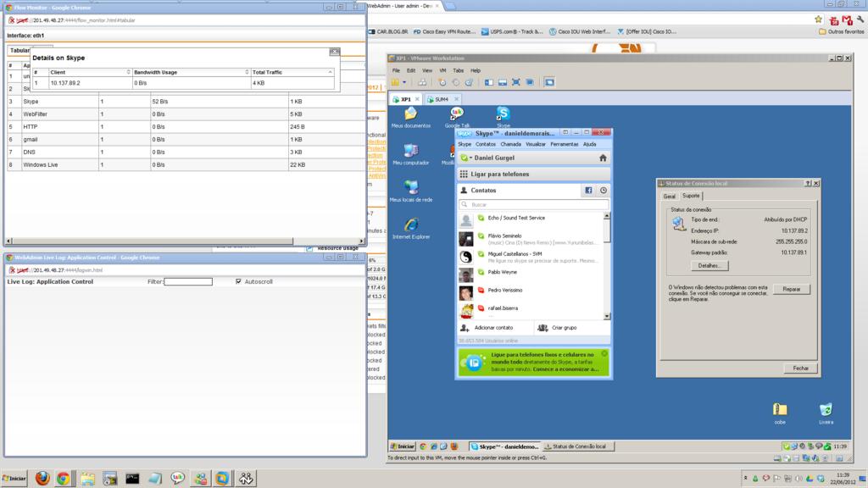Open VMware Tabs menu
Viewport: 868px width, 488px height.
458,71
